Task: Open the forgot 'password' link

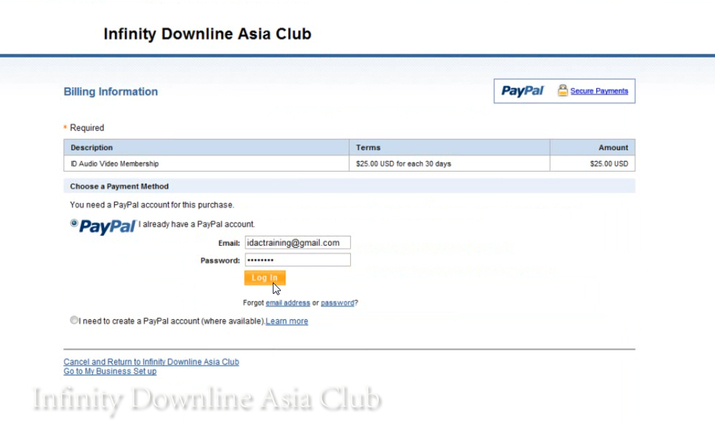Action: (337, 303)
